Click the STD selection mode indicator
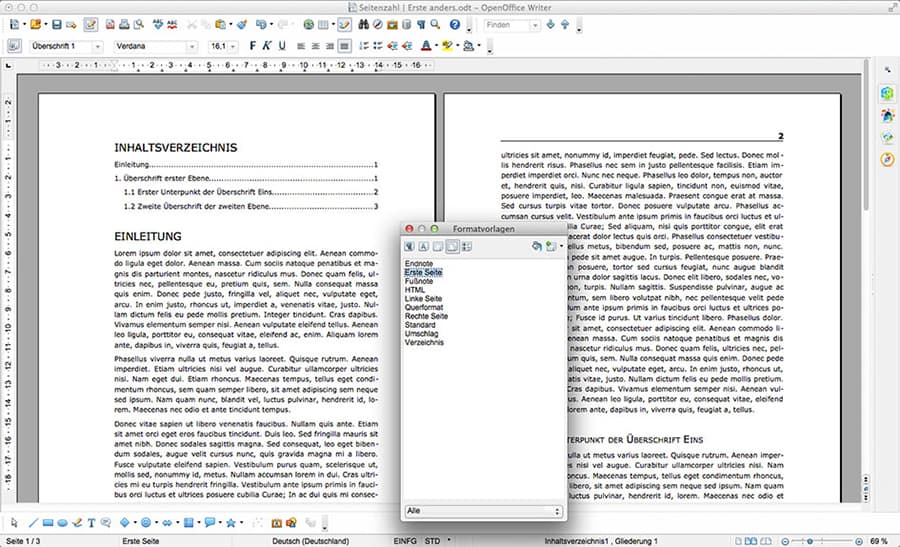This screenshot has width=900, height=547. pyautogui.click(x=432, y=541)
